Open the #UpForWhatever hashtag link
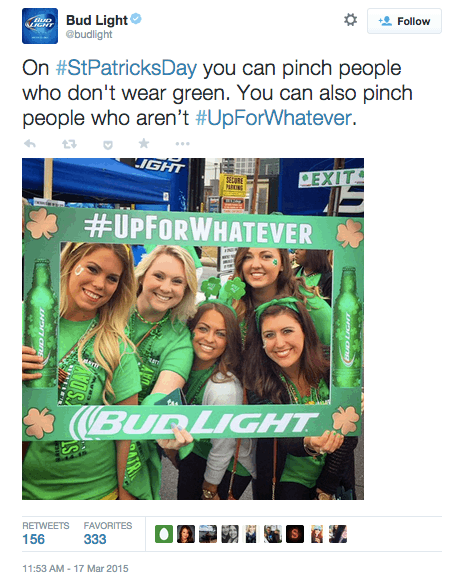This screenshot has height=580, width=451. 273,118
